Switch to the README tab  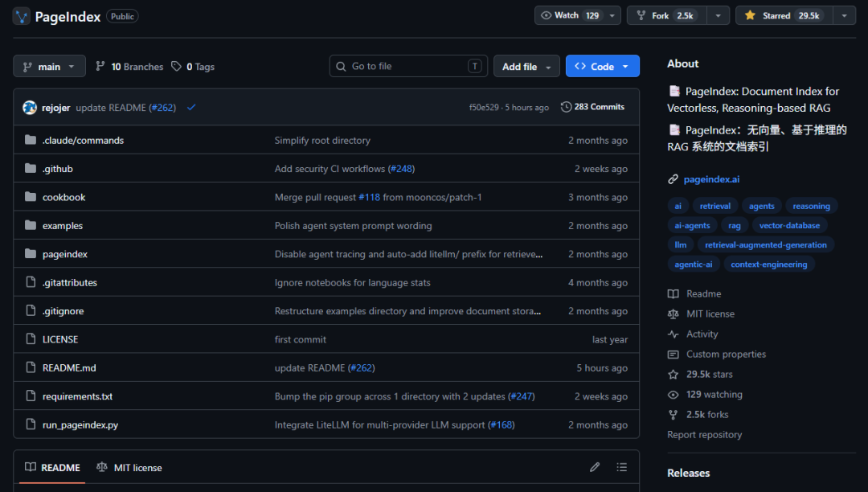(x=52, y=468)
